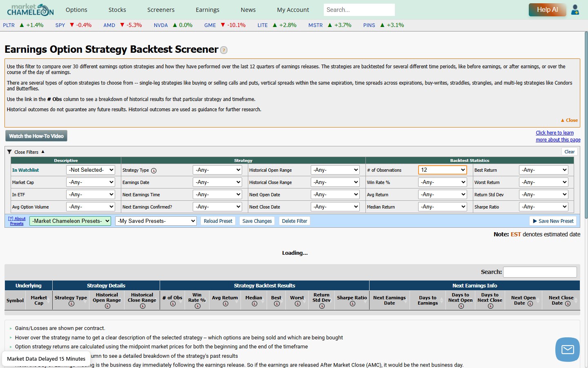Click the Clear filters button
Image resolution: width=588 pixels, height=368 pixels.
click(x=570, y=152)
